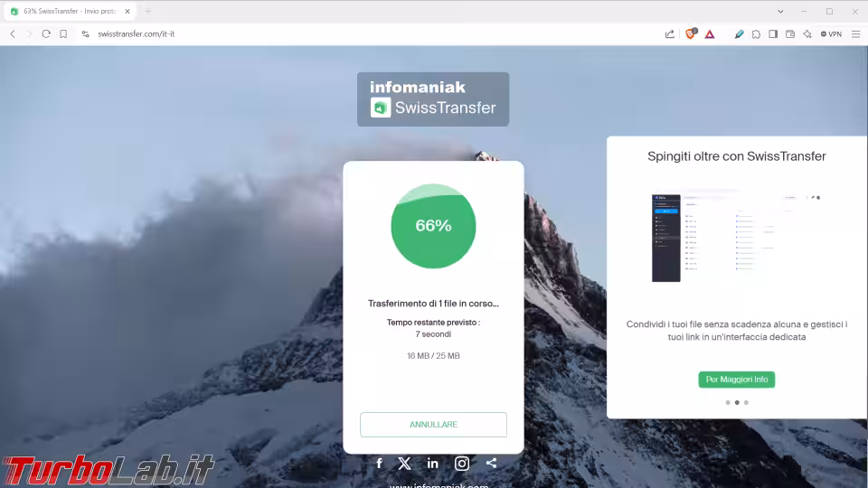This screenshot has width=868, height=488.
Task: Open the Instagram social icon
Action: pos(462,463)
